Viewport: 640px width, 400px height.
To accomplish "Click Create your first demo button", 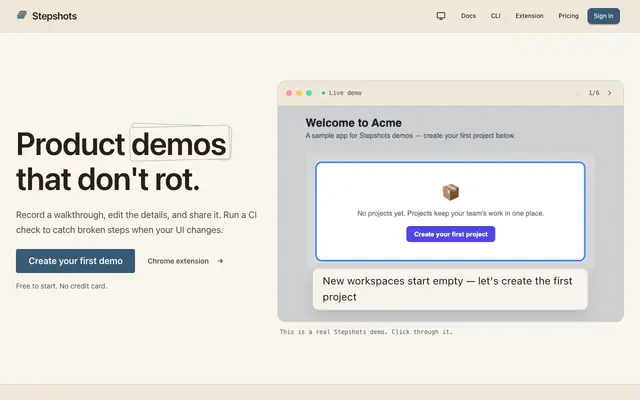I will tap(76, 261).
